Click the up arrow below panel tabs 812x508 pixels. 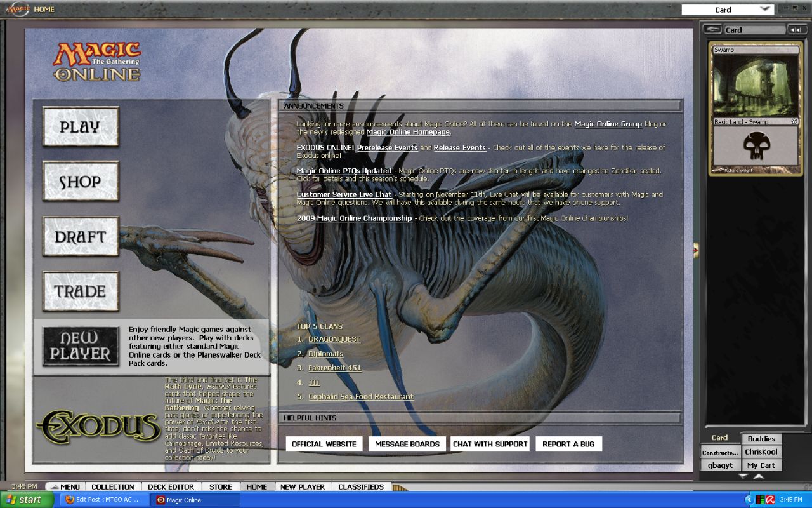point(759,476)
